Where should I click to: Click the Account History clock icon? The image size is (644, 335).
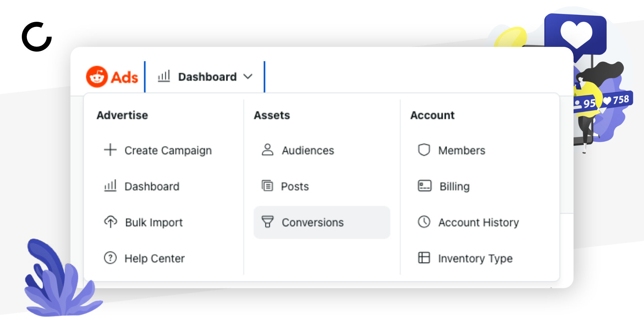point(424,222)
